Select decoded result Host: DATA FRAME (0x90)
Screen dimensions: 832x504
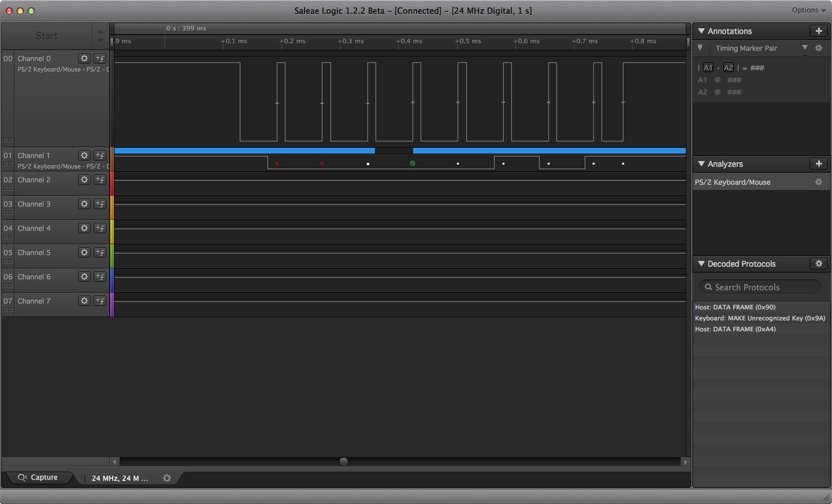735,307
